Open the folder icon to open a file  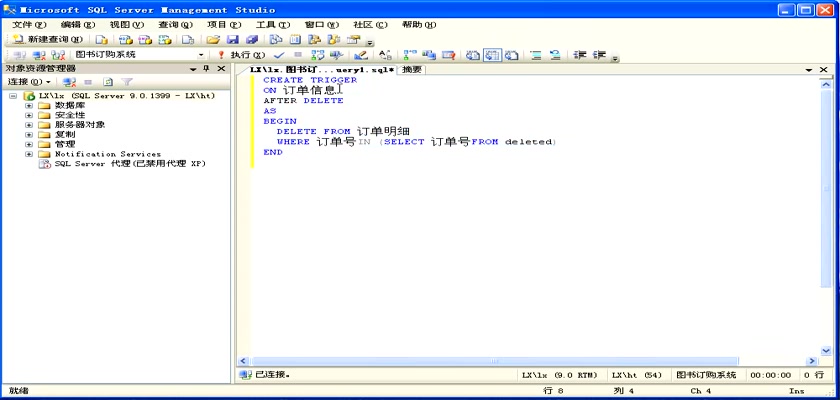click(x=213, y=40)
